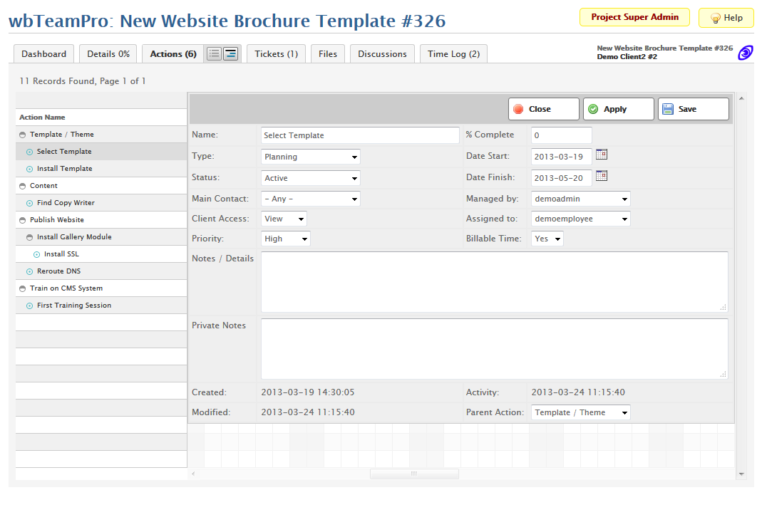Open the Time Log (2) tab
Image resolution: width=762 pixels, height=532 pixels.
453,54
